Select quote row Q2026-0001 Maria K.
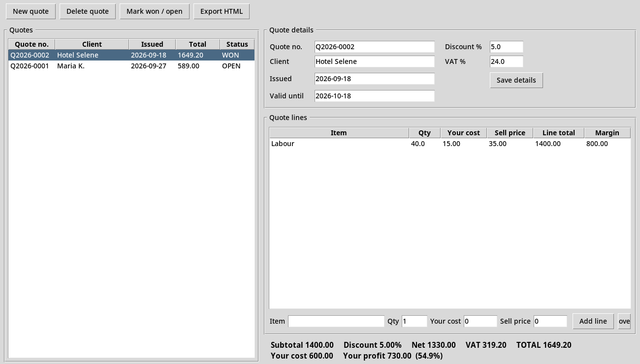 131,66
